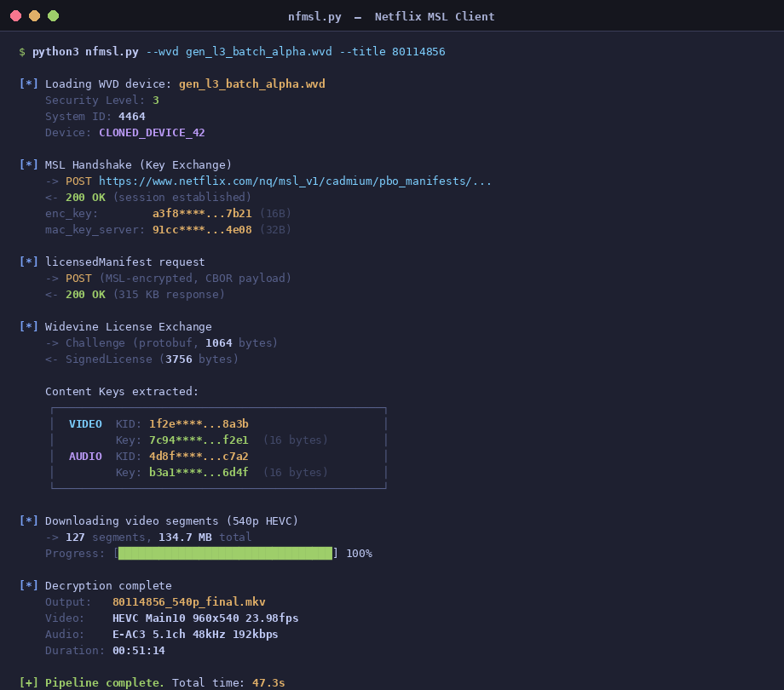Viewport: 784px width, 690px height.
Task: Click audio info 'E-AC3 5.1ch 48kHz 192kbps'
Action: [195, 635]
